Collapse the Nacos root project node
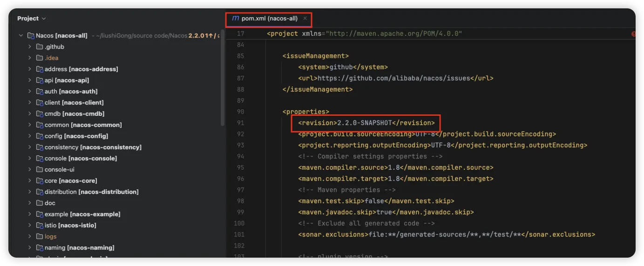Viewport: 644px width, 266px height. (21, 36)
